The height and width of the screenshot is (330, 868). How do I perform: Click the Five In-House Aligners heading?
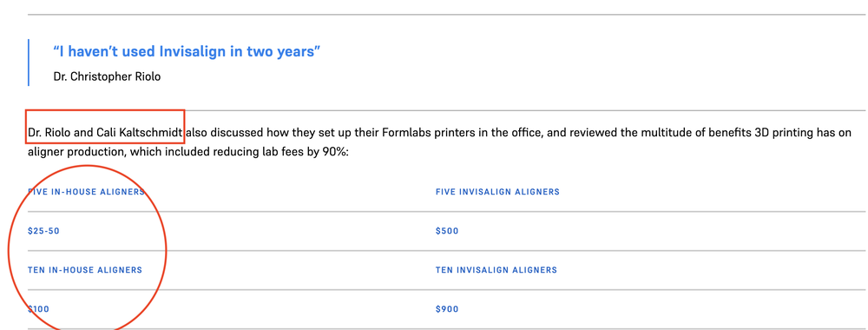click(x=86, y=192)
